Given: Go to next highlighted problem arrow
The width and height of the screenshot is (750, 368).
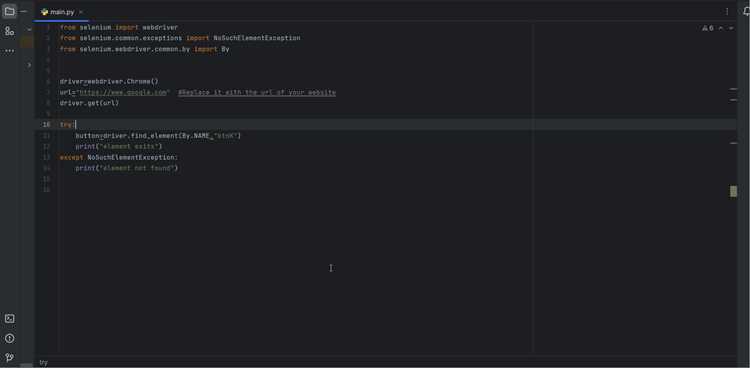Looking at the screenshot, I should pyautogui.click(x=731, y=28).
